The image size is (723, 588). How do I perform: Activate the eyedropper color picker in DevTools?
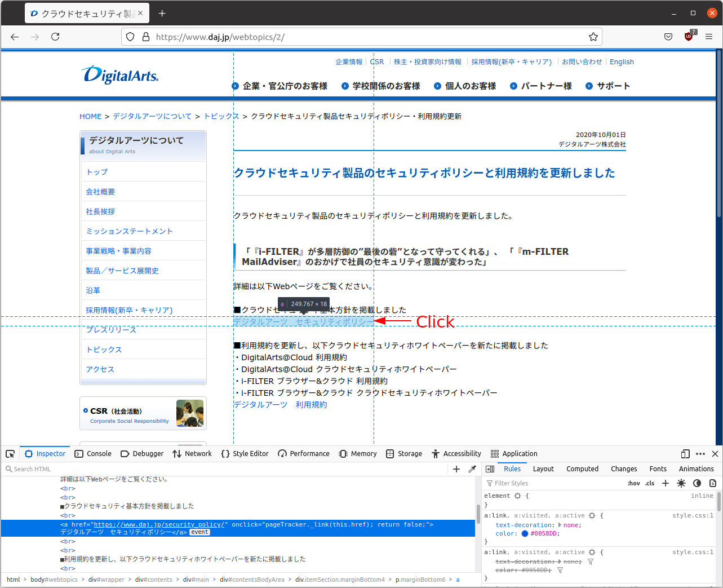coord(472,468)
